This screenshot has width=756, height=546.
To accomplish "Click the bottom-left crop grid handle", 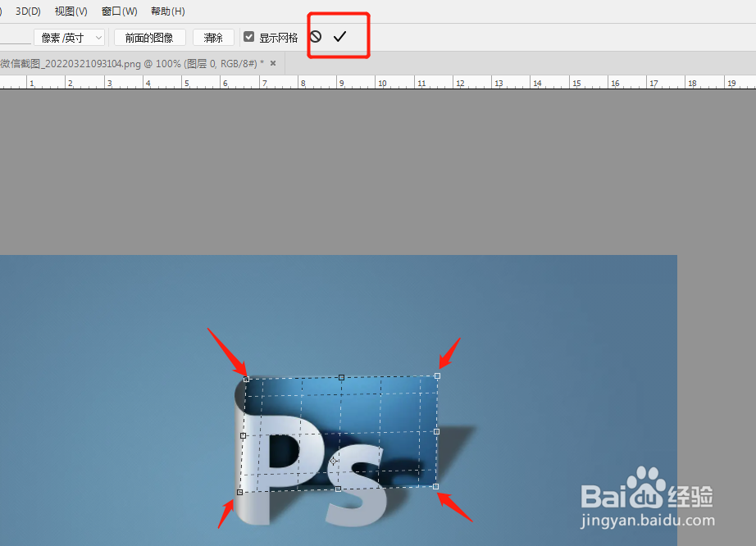I will [x=239, y=493].
